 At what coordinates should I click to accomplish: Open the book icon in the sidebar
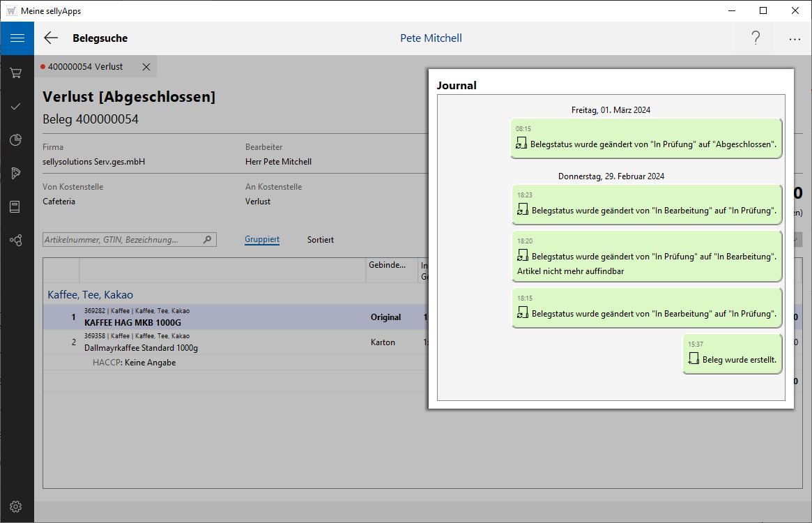point(16,206)
